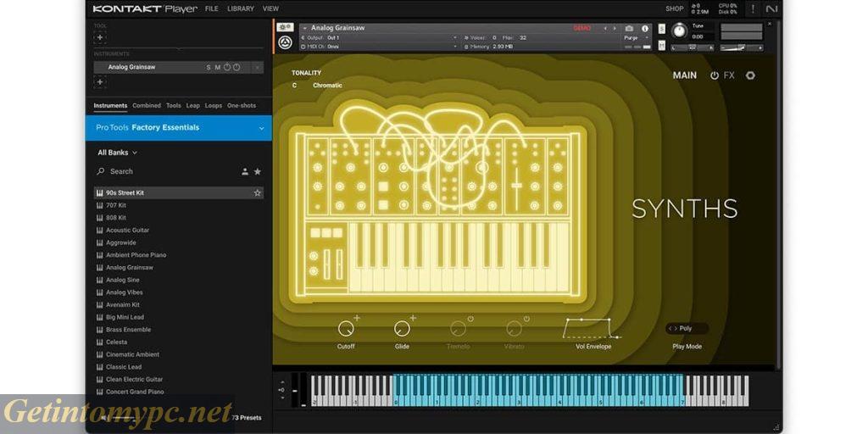Click the Factory library logo icon in header
This screenshot has width=868, height=434.
[x=285, y=42]
